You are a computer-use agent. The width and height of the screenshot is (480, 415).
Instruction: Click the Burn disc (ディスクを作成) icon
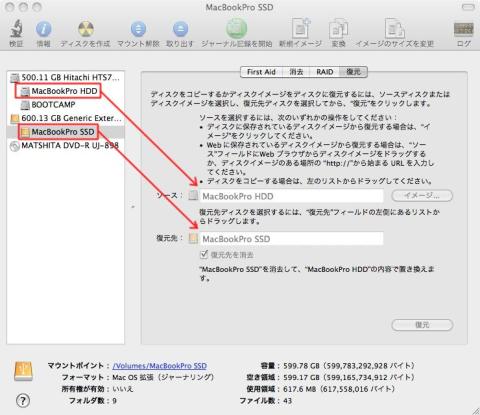[x=86, y=29]
